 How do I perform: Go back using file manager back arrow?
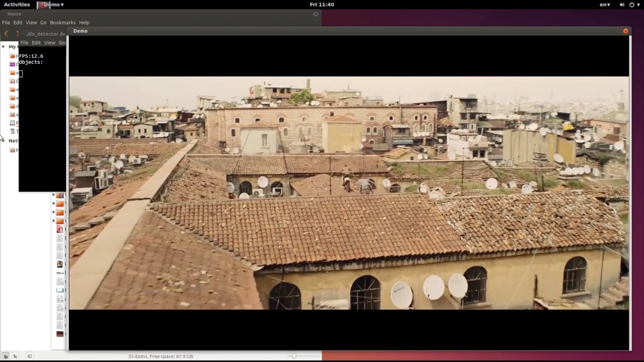pyautogui.click(x=6, y=34)
